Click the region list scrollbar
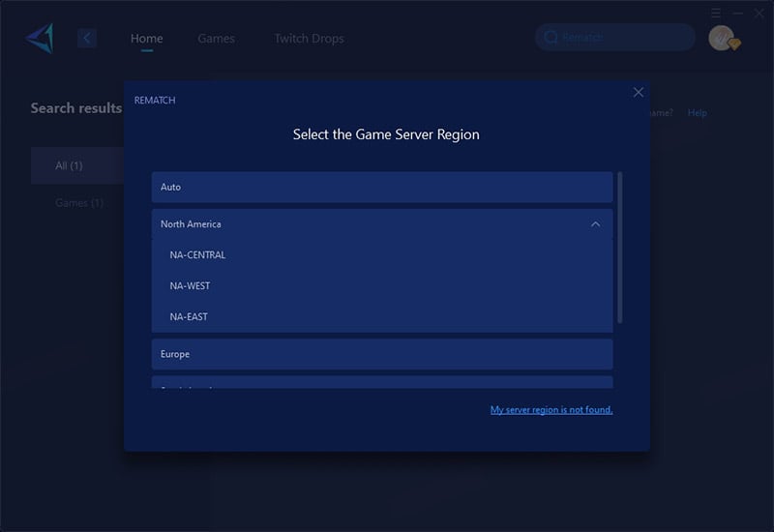Viewport: 774px width, 532px height. 620,248
